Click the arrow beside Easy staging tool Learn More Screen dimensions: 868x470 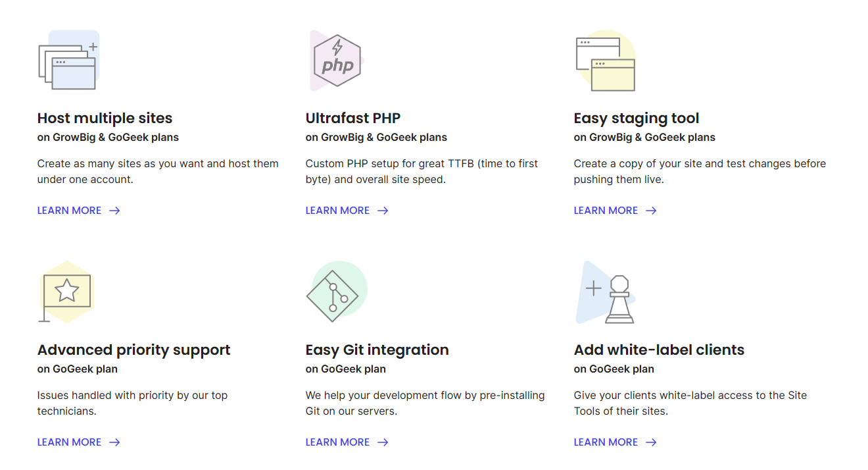[x=651, y=211]
